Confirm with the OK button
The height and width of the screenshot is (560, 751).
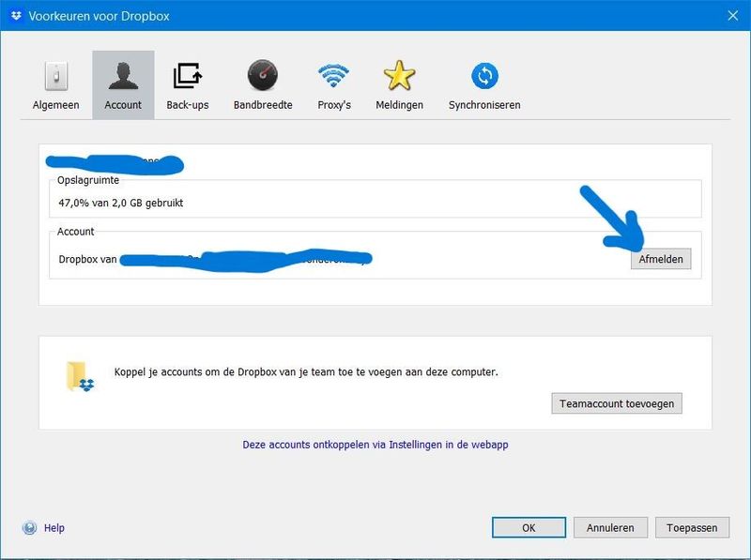[529, 528]
